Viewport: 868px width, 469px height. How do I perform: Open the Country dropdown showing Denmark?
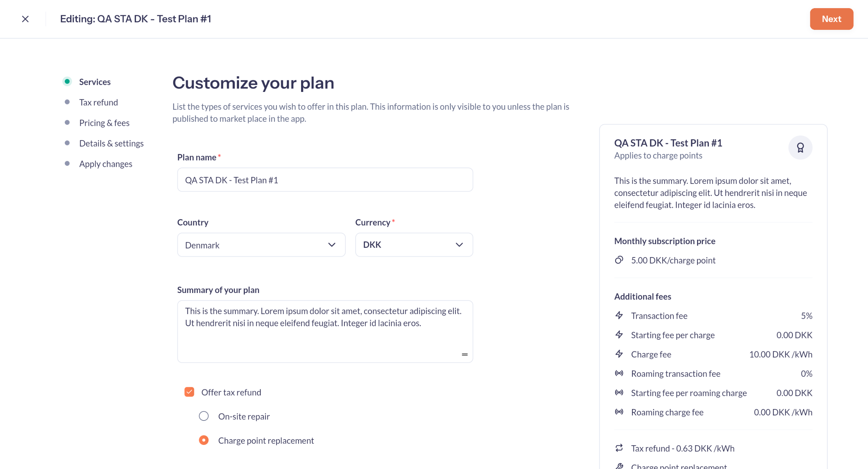(261, 245)
